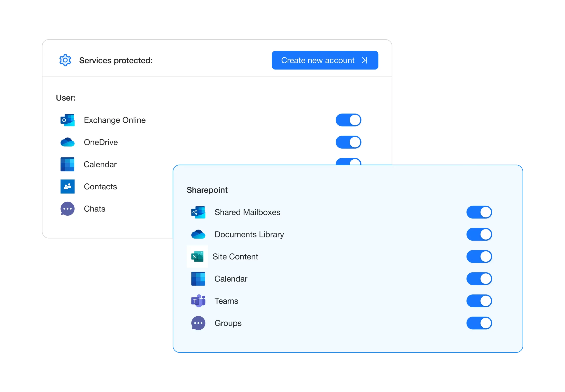Screen dimensions: 565x392
Task: Click the Calendar label under User
Action: click(100, 164)
